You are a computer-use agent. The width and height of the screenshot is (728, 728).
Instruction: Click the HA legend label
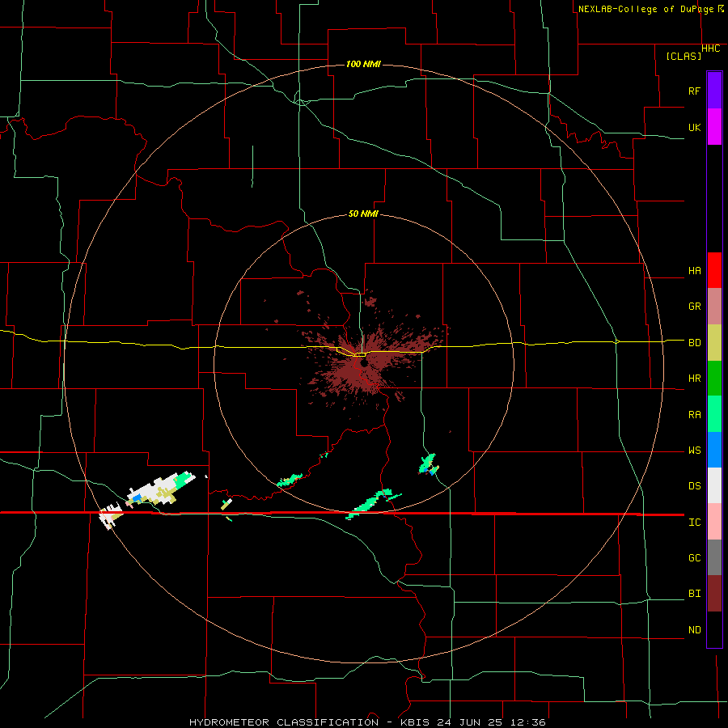[x=694, y=271]
